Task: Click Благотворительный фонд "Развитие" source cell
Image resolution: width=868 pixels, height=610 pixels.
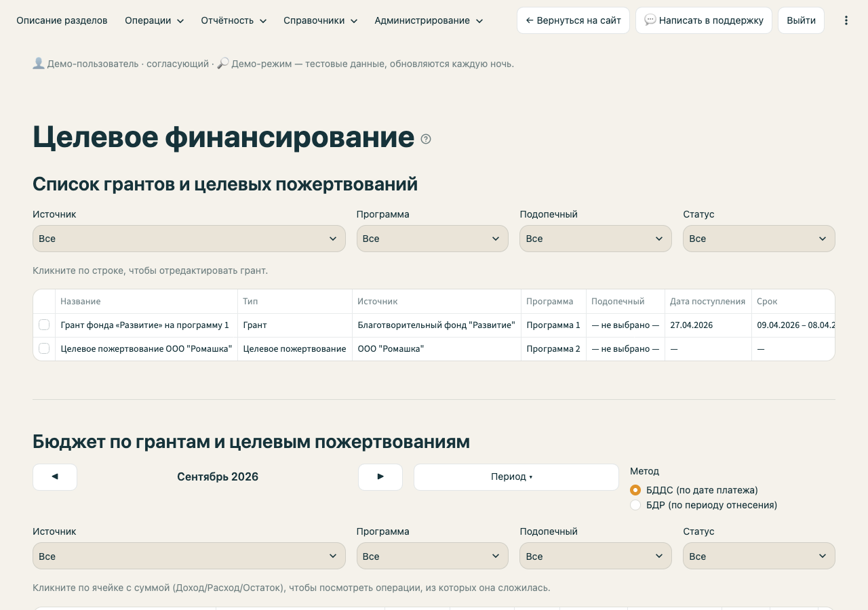Action: [436, 325]
